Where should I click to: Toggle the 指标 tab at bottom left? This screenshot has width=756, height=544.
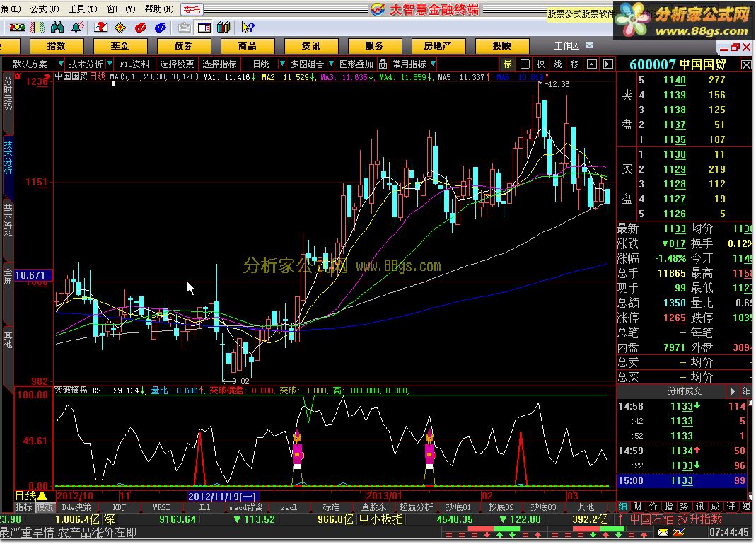click(x=23, y=507)
